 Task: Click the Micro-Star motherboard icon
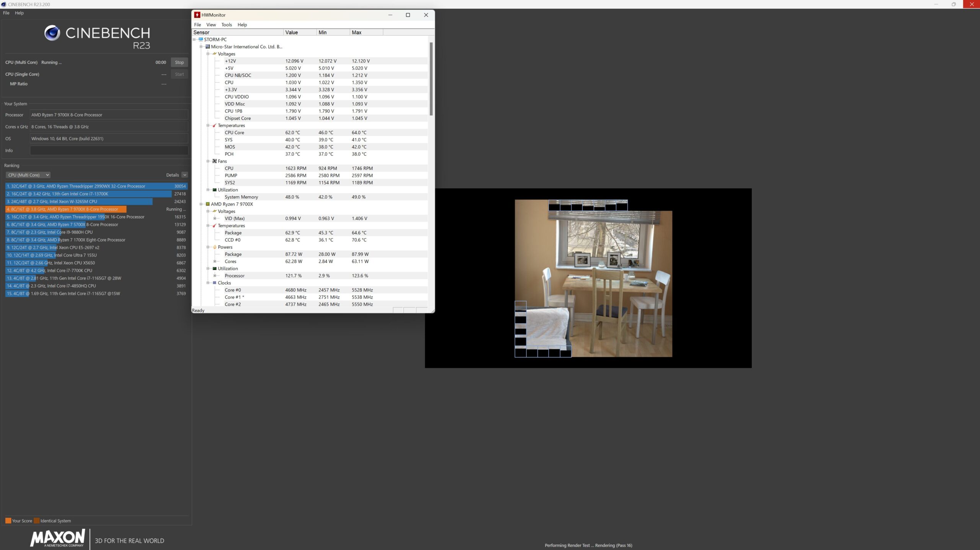click(x=207, y=47)
